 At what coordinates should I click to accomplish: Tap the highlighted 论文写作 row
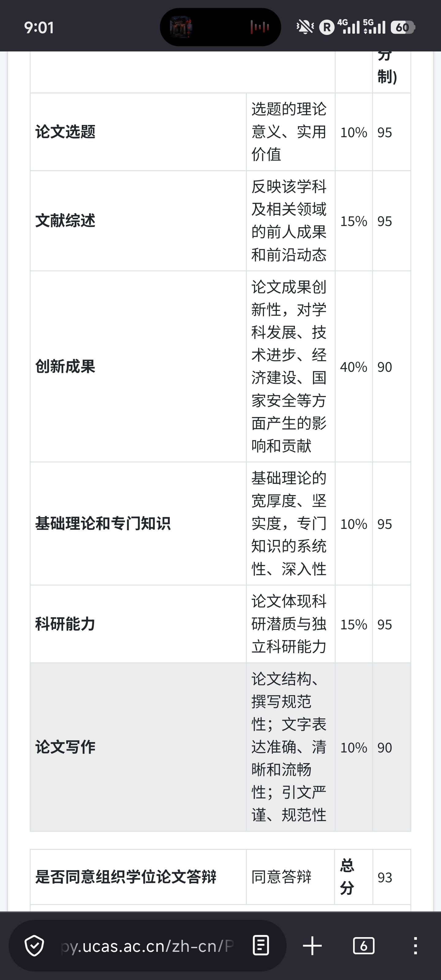pos(66,747)
